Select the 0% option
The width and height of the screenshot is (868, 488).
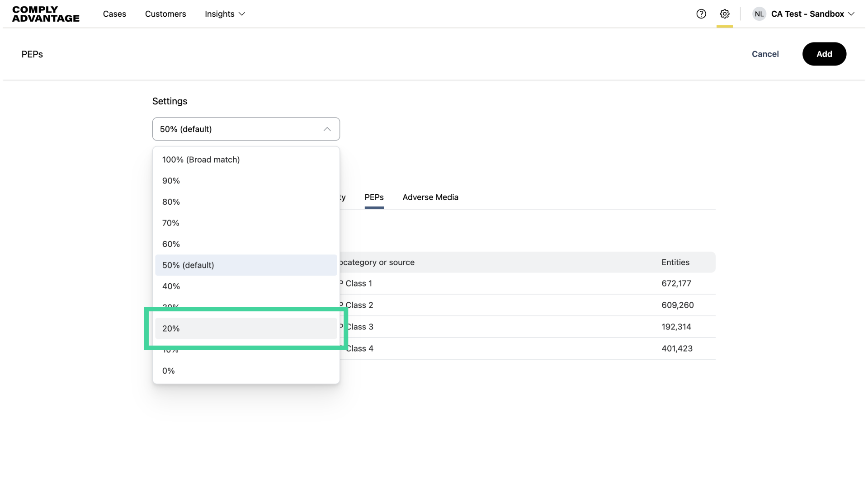click(169, 371)
